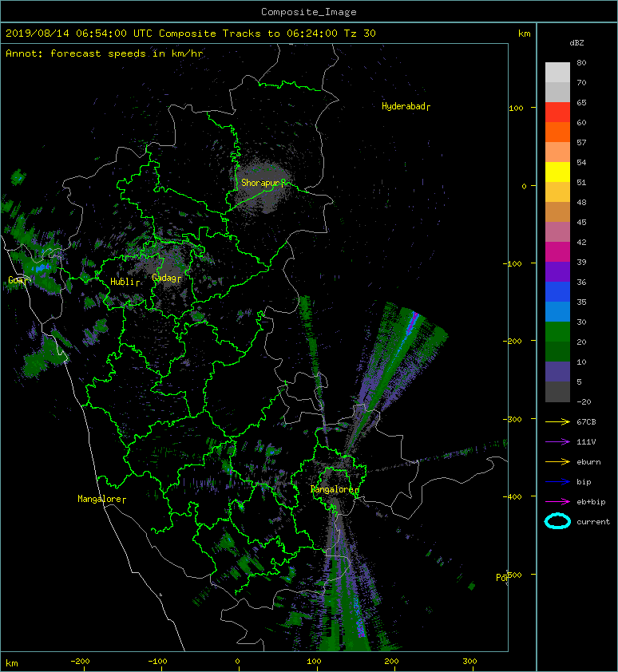
Task: Click the dark gray swatch between 5 and -20
Action: pos(557,392)
